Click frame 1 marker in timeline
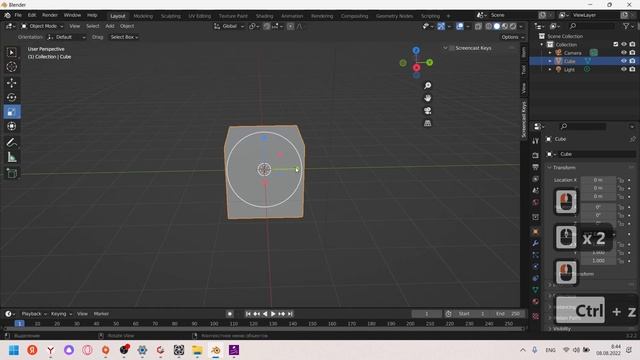The image size is (640, 360). 19,324
